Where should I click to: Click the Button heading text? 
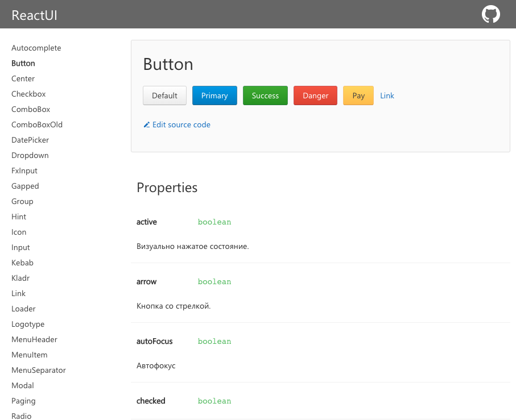pos(168,64)
